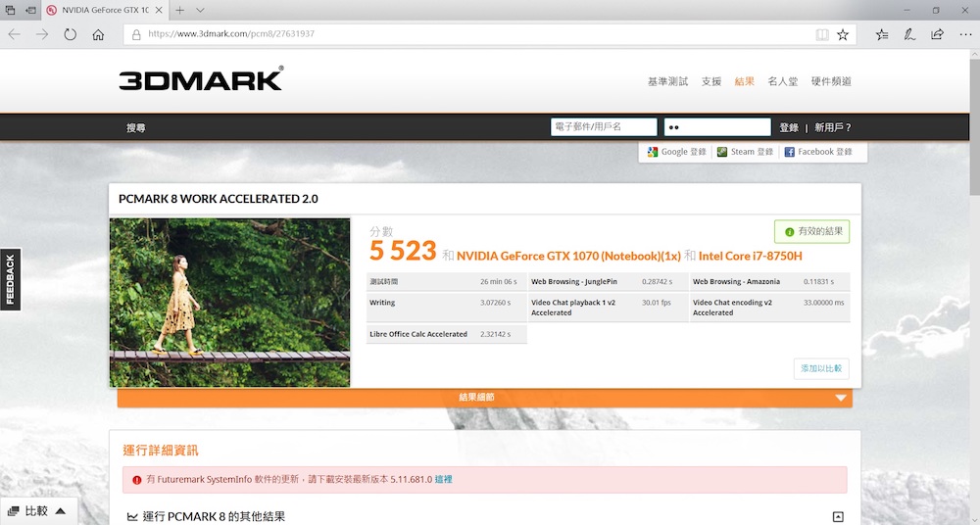Click the FEEDBACK side tab
980x525 pixels.
(11, 279)
